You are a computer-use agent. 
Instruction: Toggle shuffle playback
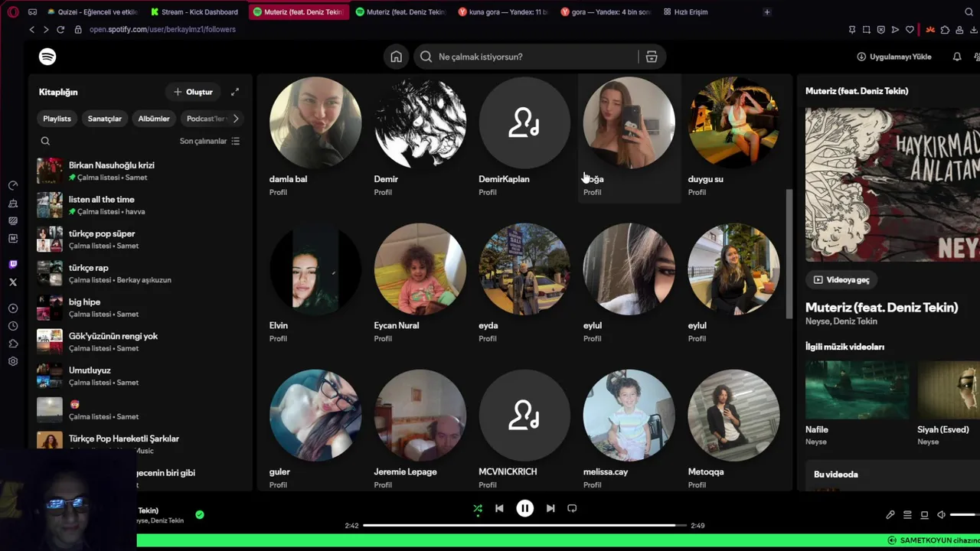pyautogui.click(x=478, y=508)
